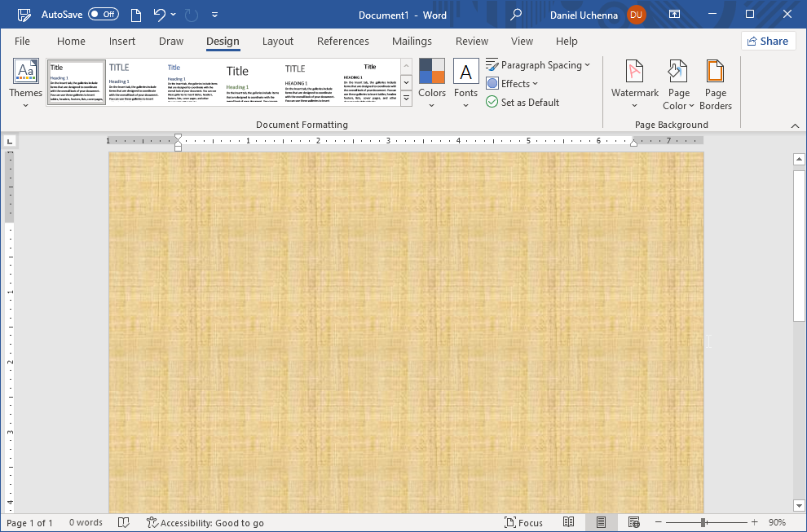Open the Themes gallery
Screen dimensions: 807x532
25,81
